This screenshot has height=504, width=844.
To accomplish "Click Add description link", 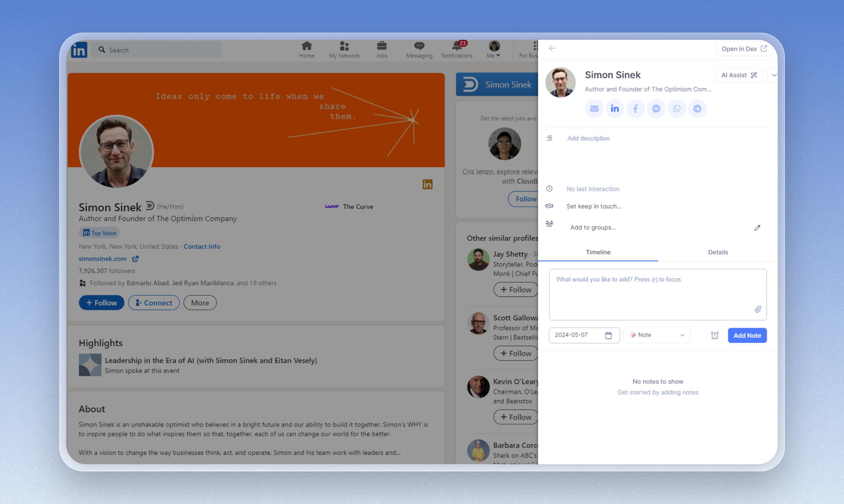I will 588,138.
